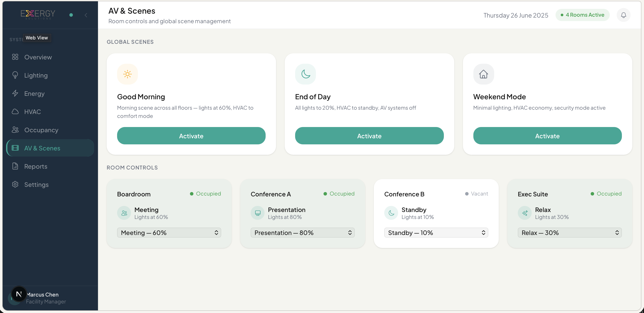
Task: Open the Conference A scene dropdown
Action: [302, 233]
